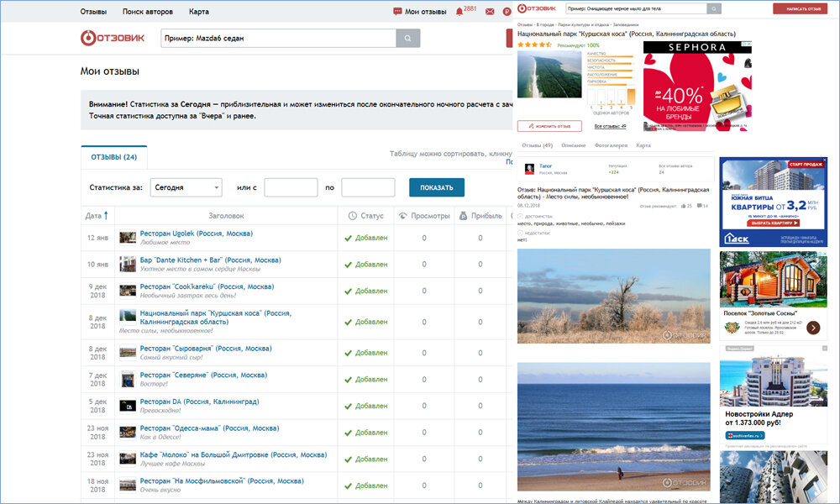Open the Бар "Dante Kitchen + Bar" review link
Viewport: 840px width, 504px height.
coord(211,260)
